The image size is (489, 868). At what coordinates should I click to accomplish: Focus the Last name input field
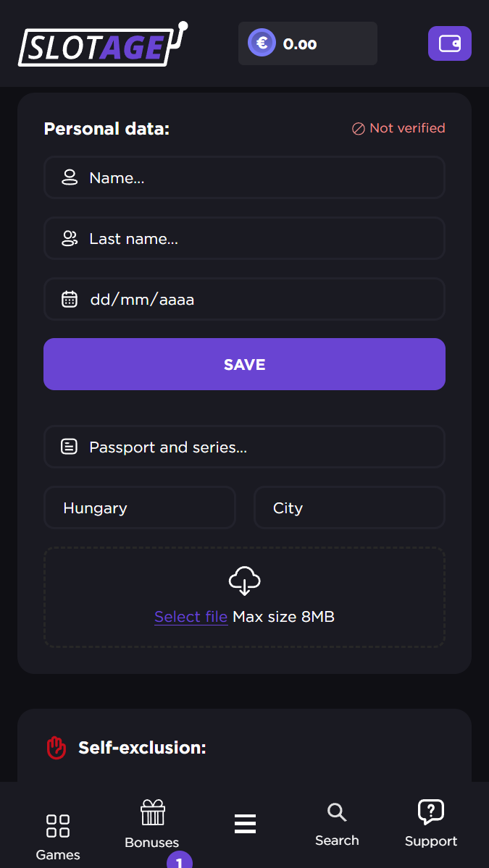pyautogui.click(x=254, y=239)
